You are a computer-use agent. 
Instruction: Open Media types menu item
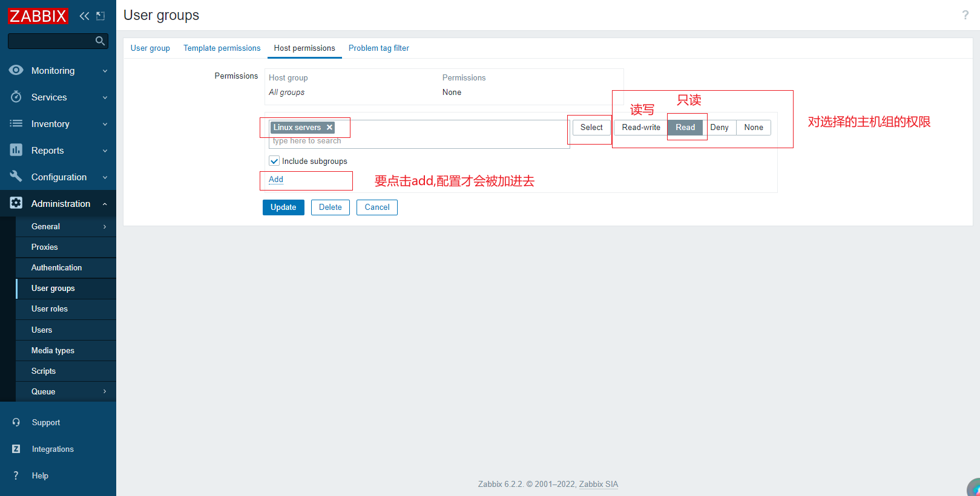[66, 350]
